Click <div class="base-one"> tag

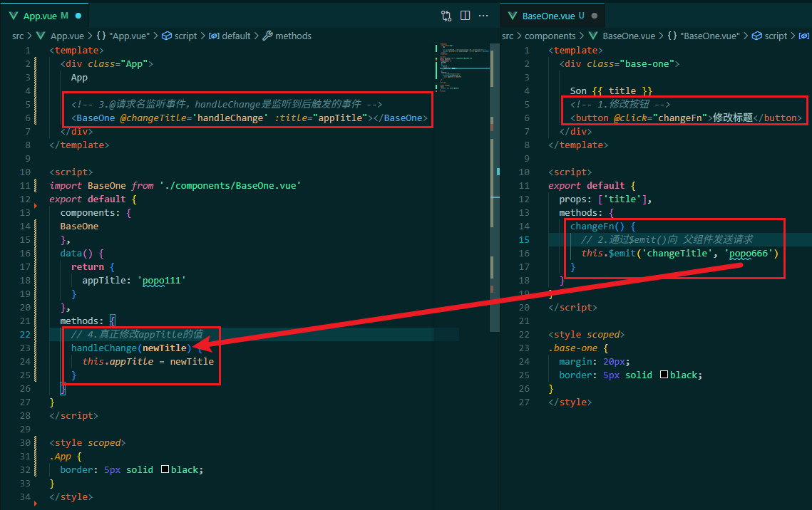pyautogui.click(x=620, y=63)
